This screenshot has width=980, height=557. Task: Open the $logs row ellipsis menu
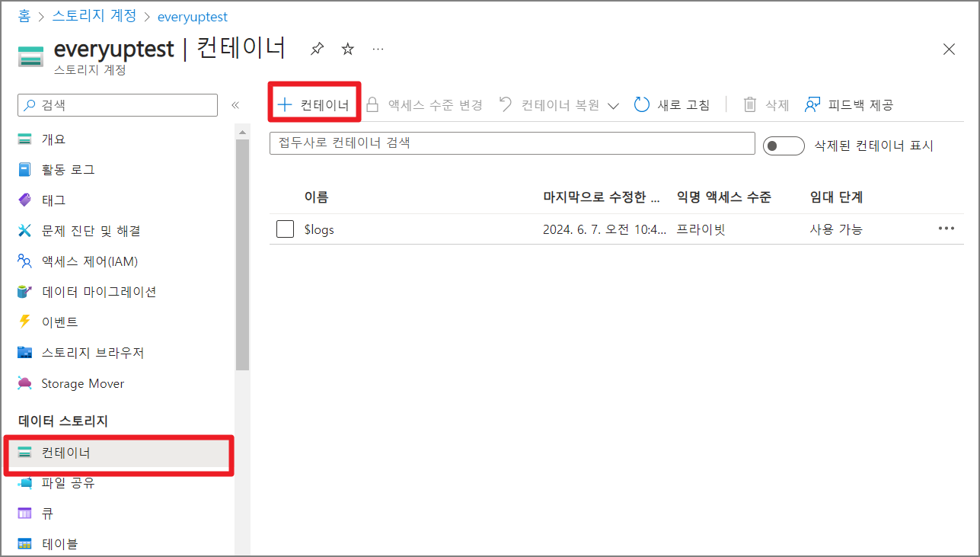[x=946, y=229]
